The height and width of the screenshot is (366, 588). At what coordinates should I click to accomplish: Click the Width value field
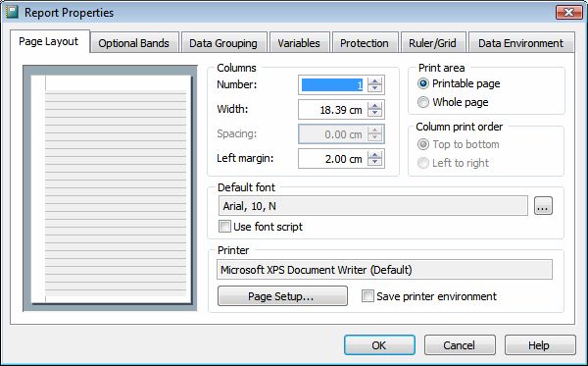pyautogui.click(x=333, y=110)
